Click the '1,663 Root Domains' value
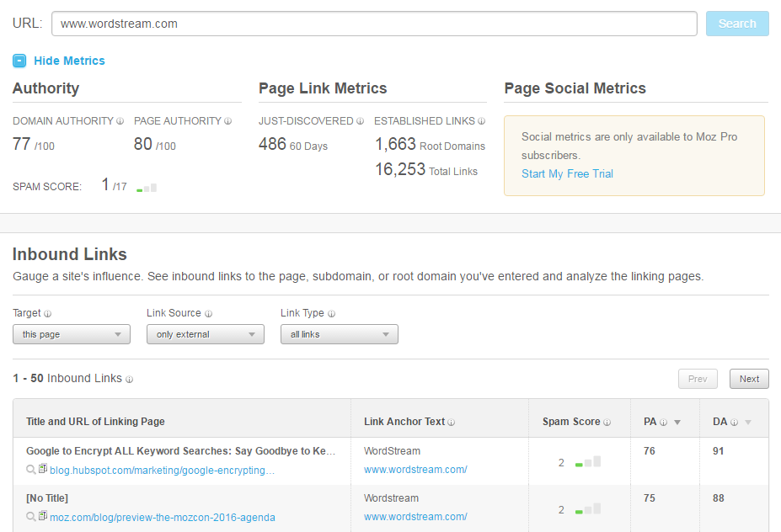Viewport: 781px width, 532px height. [430, 144]
